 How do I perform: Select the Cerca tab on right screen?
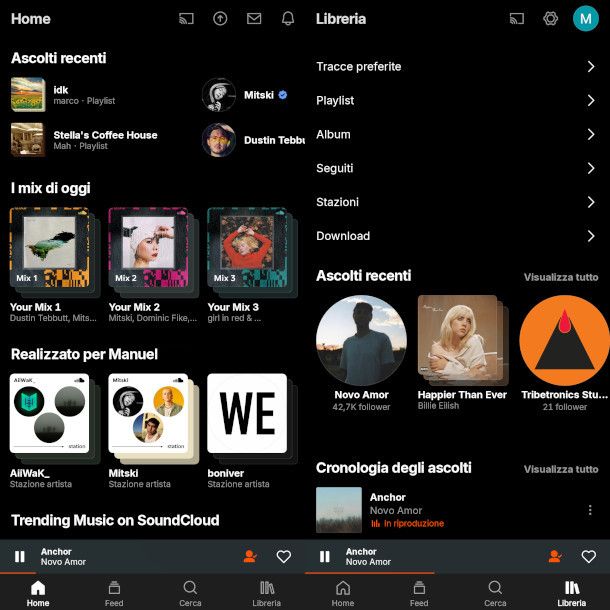point(495,594)
